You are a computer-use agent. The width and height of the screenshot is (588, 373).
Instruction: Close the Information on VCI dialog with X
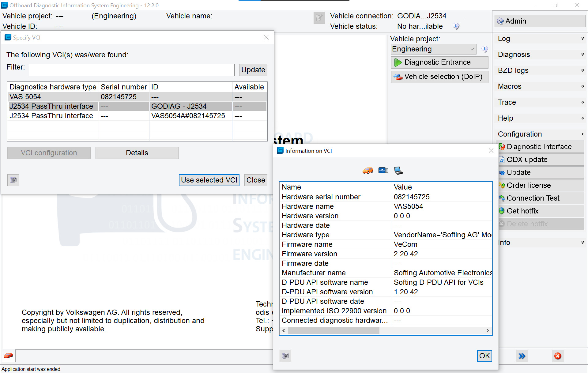[491, 151]
